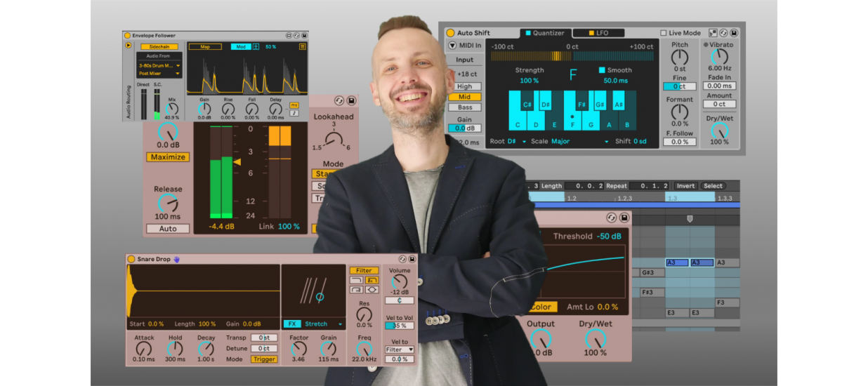Open the Vel to Filter dropdown
The height and width of the screenshot is (386, 868).
tap(400, 350)
